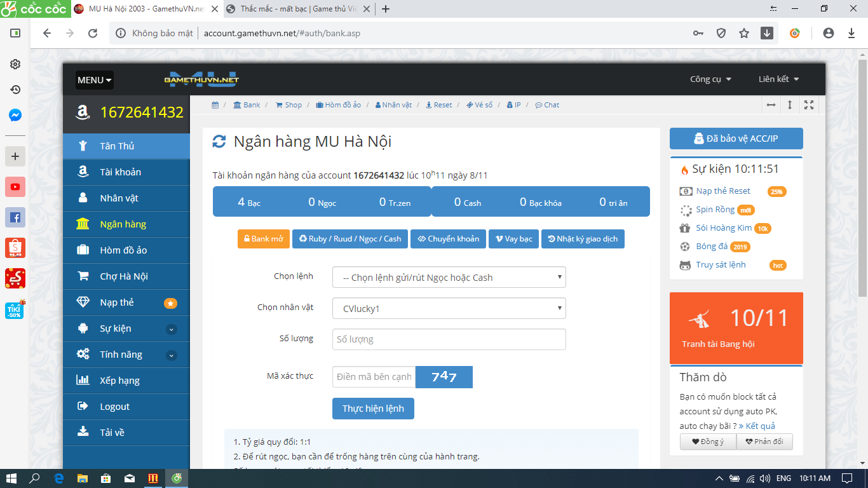This screenshot has height=488, width=868.
Task: Switch to the Thắc mắc browser tab
Action: point(298,9)
